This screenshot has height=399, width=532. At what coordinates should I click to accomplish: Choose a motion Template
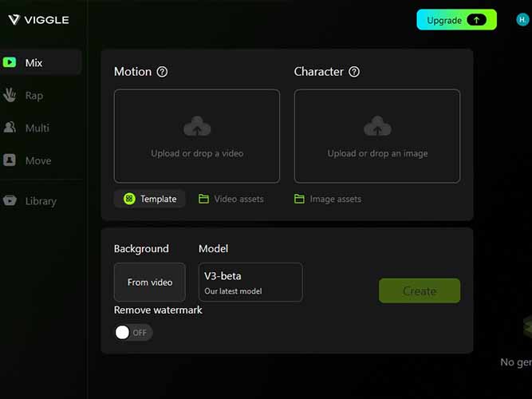[150, 199]
